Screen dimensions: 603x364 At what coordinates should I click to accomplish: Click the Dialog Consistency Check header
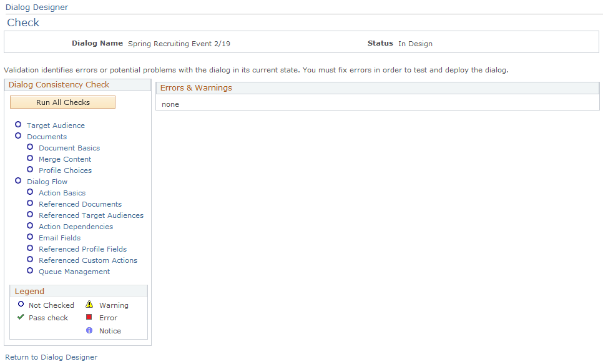click(x=59, y=84)
